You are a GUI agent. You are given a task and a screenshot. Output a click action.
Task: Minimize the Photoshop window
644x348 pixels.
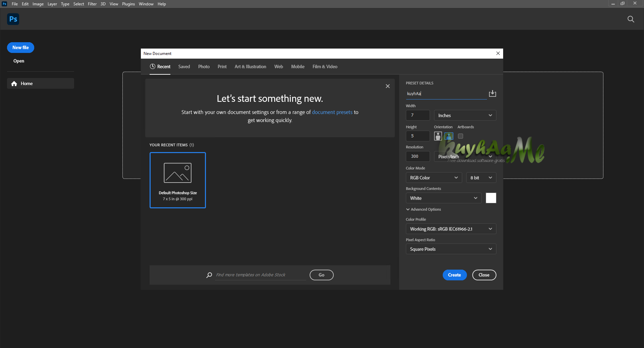point(613,4)
